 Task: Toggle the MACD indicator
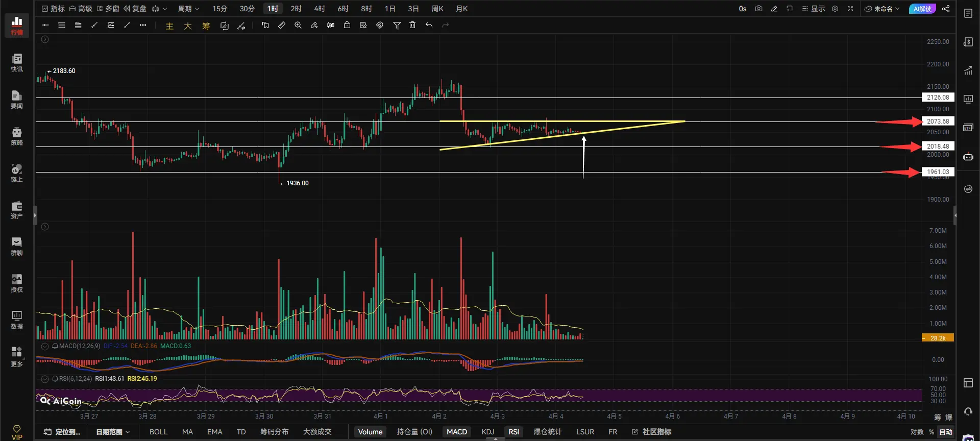(457, 432)
